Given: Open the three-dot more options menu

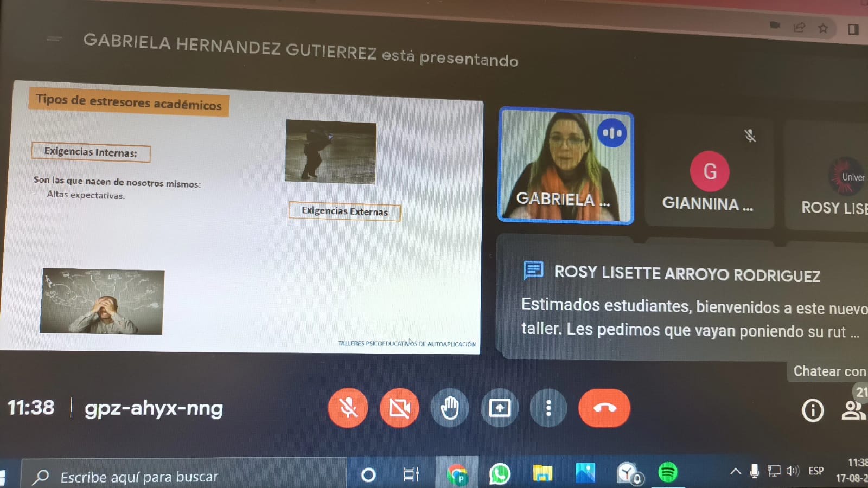Looking at the screenshot, I should 548,408.
